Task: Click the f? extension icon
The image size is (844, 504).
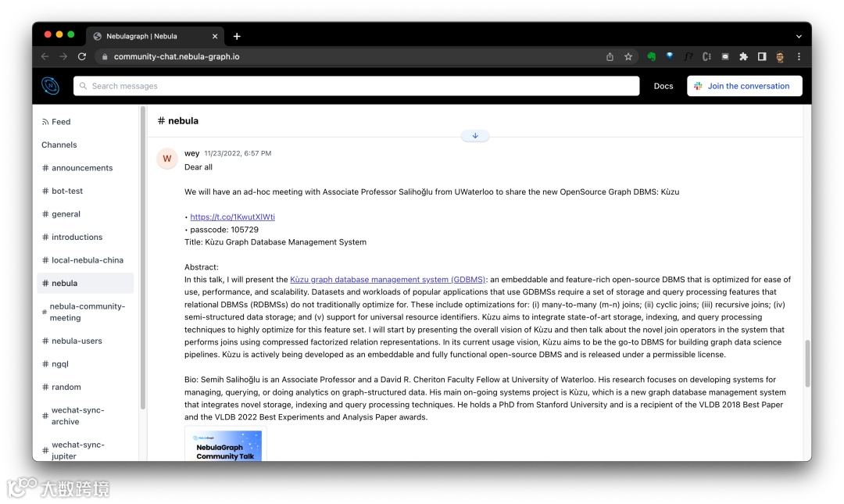Action: point(688,56)
